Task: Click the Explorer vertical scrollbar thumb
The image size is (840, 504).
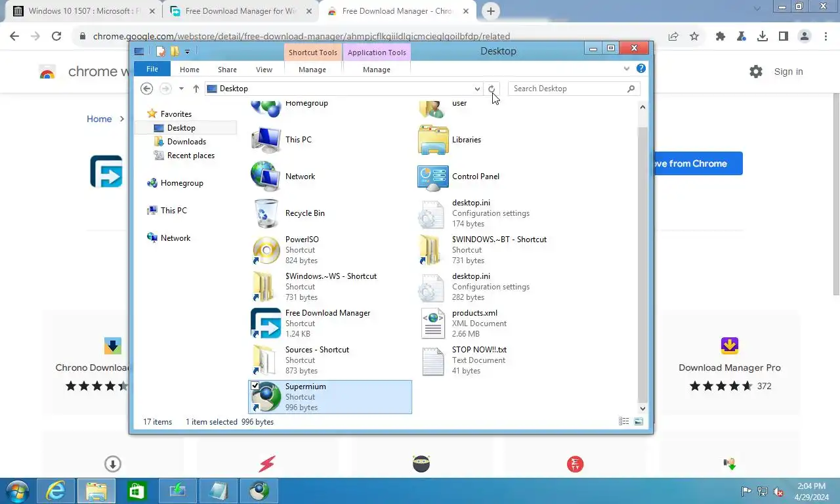Action: click(642, 266)
